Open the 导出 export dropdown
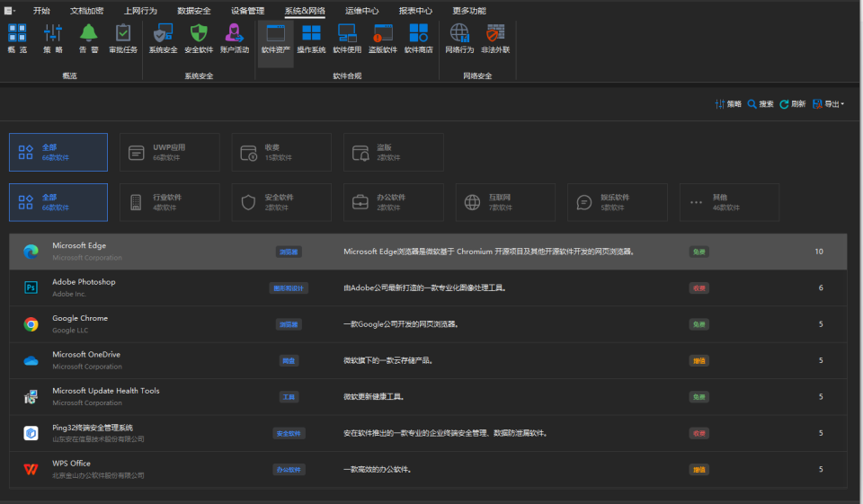The width and height of the screenshot is (863, 504). 828,104
